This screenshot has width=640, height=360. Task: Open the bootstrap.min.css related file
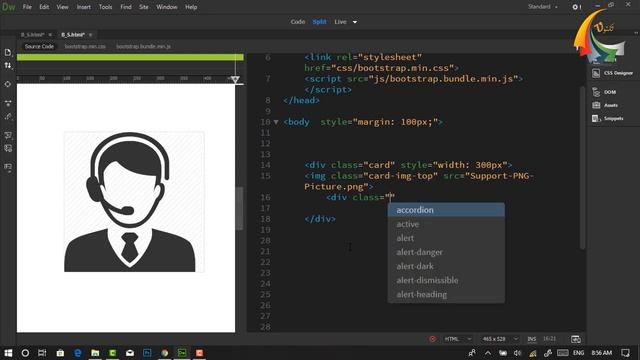point(85,47)
